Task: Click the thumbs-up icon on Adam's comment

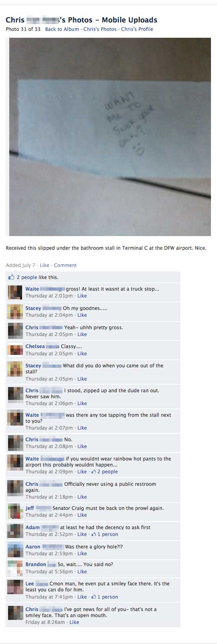Action: tap(94, 534)
